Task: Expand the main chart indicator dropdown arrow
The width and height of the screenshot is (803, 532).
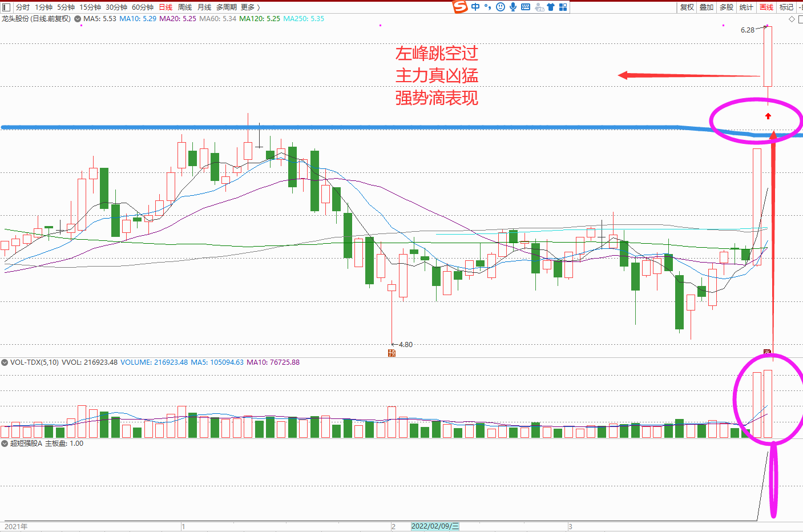Action: (x=78, y=19)
